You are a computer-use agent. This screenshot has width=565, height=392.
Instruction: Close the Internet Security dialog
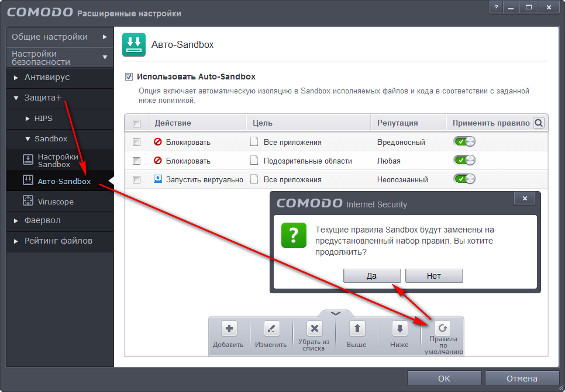click(x=525, y=199)
